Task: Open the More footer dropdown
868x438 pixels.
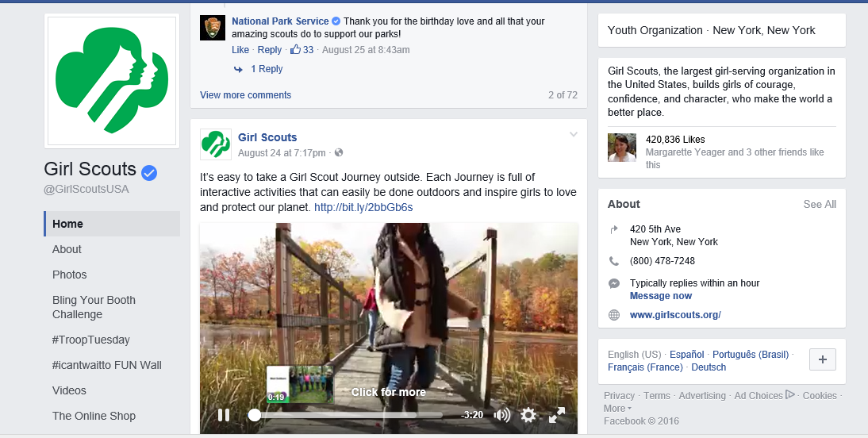Action: pos(617,409)
